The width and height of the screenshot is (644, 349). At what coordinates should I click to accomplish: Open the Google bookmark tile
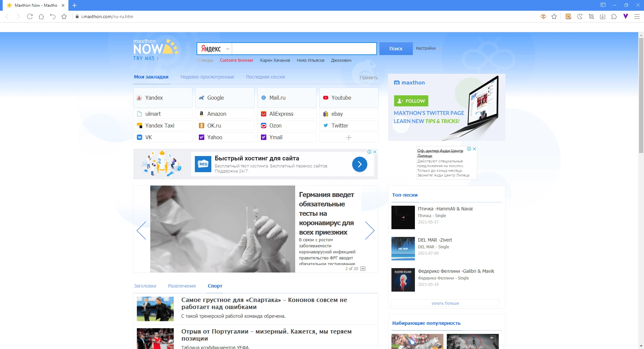(225, 98)
